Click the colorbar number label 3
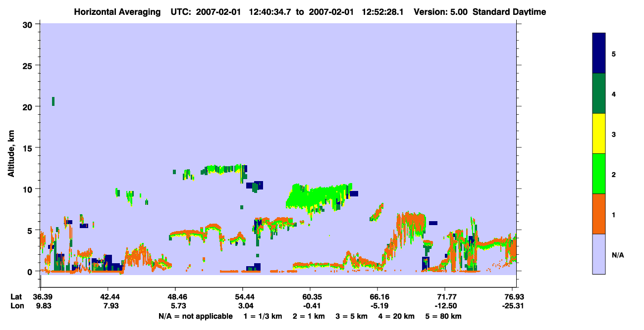Viewport: 644px width, 330px height. pyautogui.click(x=613, y=135)
